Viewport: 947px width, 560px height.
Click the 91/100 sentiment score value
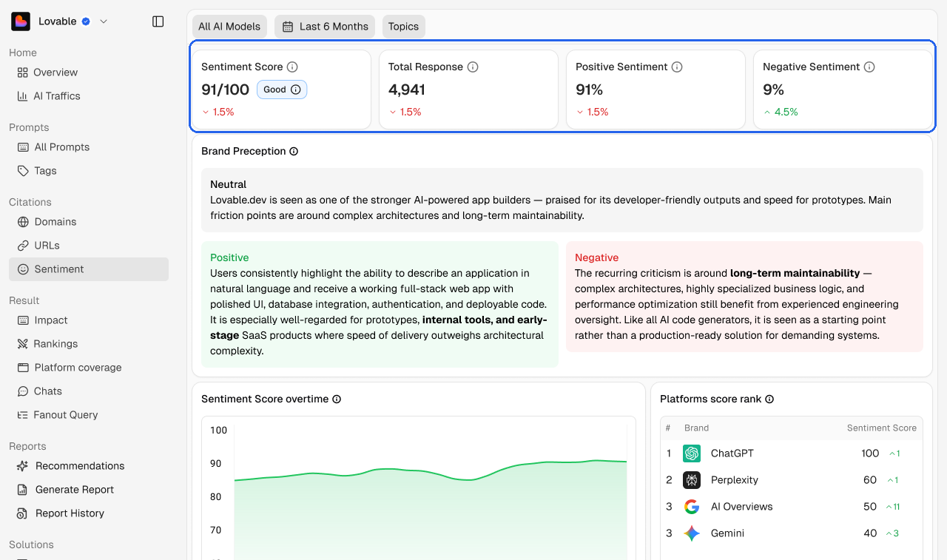click(225, 90)
